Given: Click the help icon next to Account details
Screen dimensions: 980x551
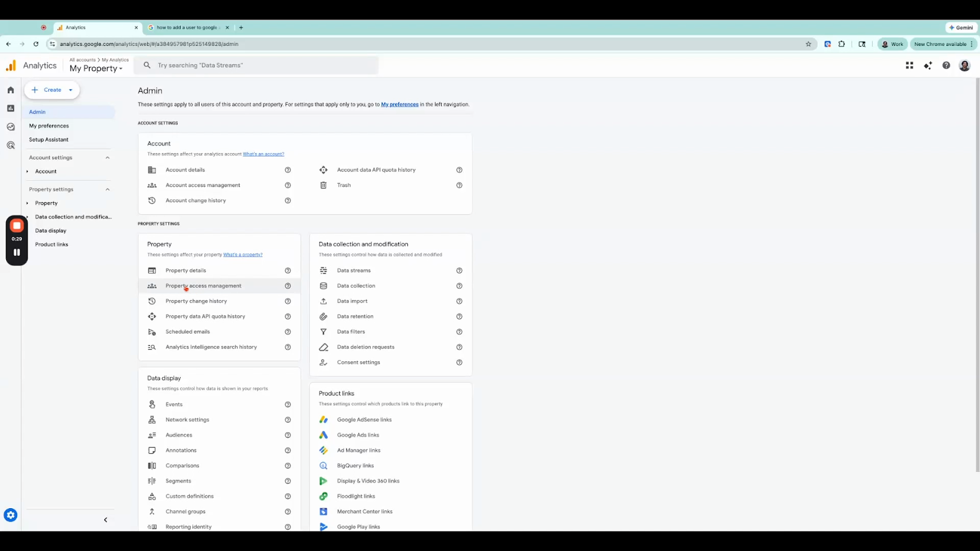Looking at the screenshot, I should pyautogui.click(x=288, y=170).
